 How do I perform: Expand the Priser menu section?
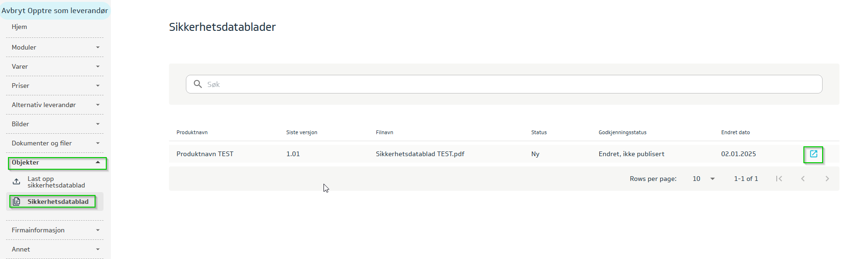pos(55,86)
